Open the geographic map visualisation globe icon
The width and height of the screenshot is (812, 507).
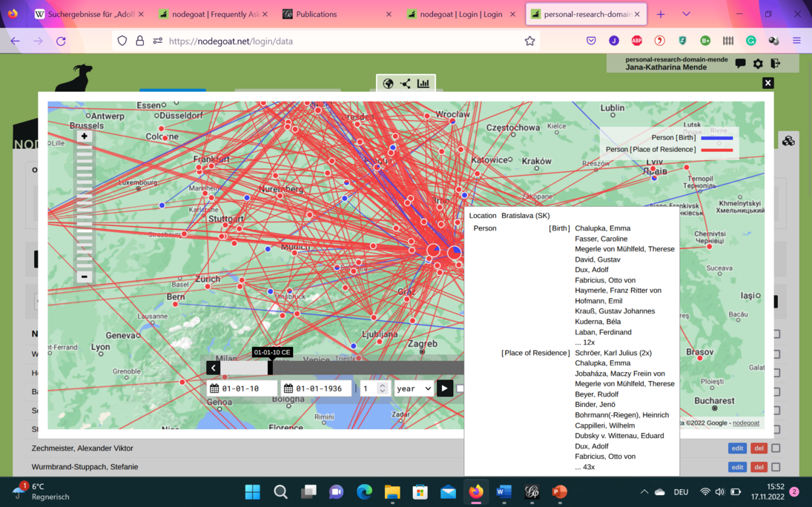pyautogui.click(x=388, y=84)
